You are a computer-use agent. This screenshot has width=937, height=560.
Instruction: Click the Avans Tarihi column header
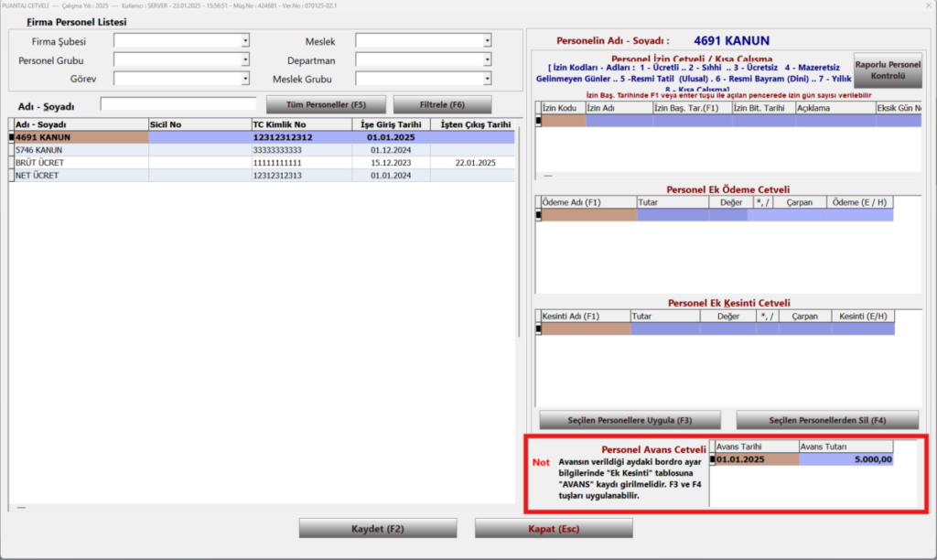757,447
